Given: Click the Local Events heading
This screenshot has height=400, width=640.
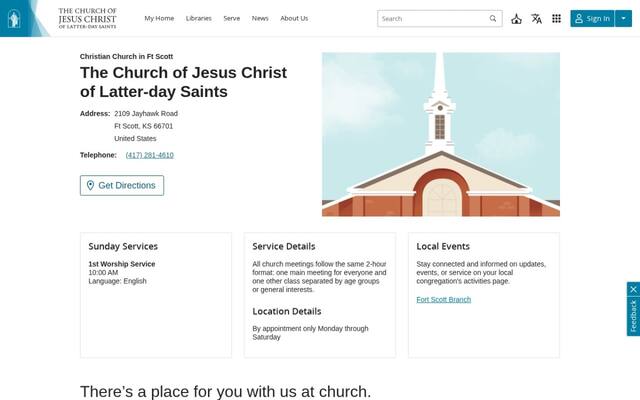Looking at the screenshot, I should click(x=443, y=247).
